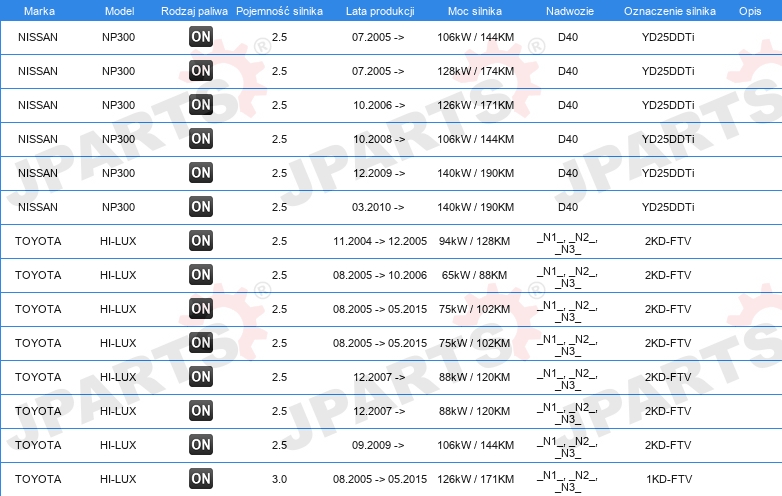Click the 3.0 engine capacity value
Viewport: 782px width, 496px height.
coord(279,479)
